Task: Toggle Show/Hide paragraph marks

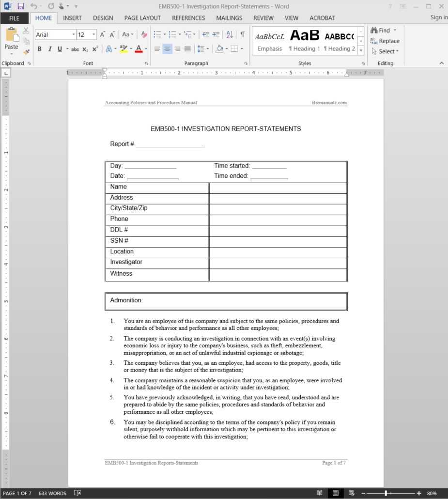Action: (x=243, y=34)
